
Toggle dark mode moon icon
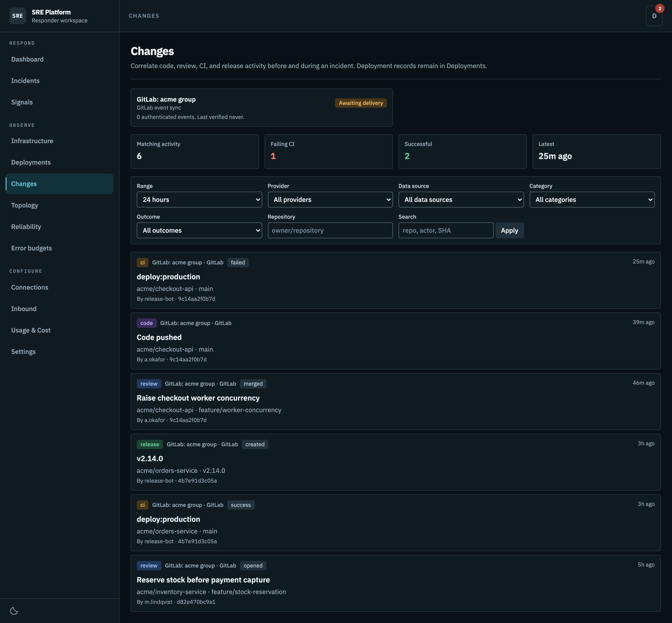14,611
